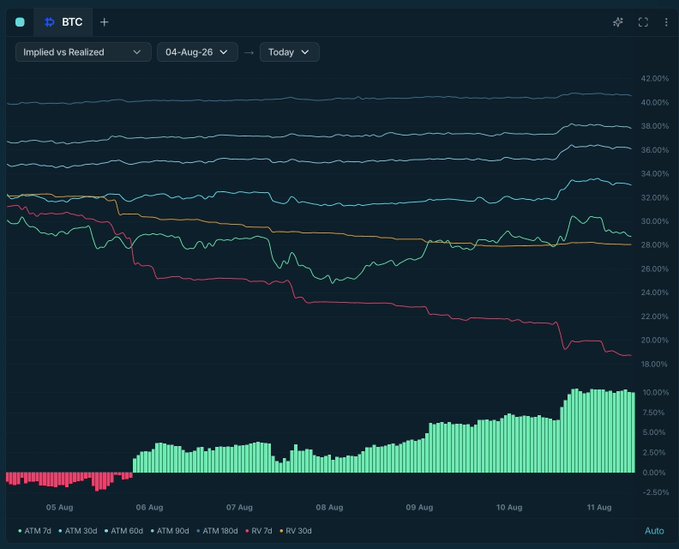
Task: Click the Auto scale button
Action: tap(654, 531)
